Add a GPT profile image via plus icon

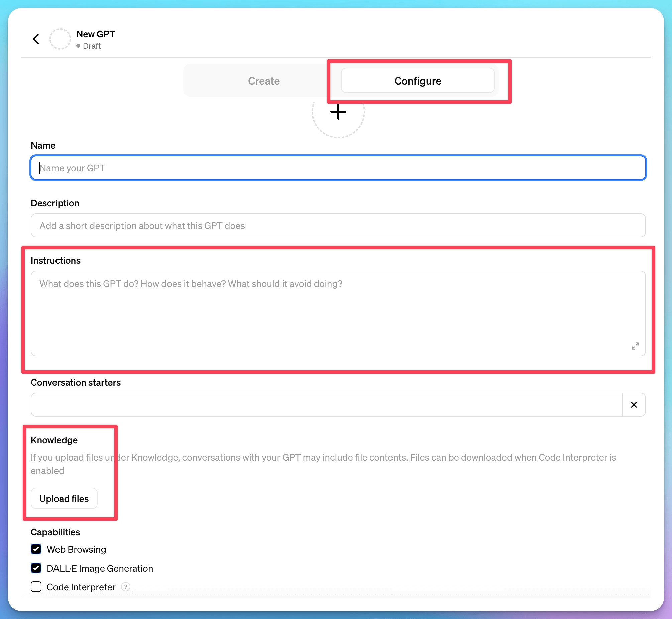coord(338,112)
